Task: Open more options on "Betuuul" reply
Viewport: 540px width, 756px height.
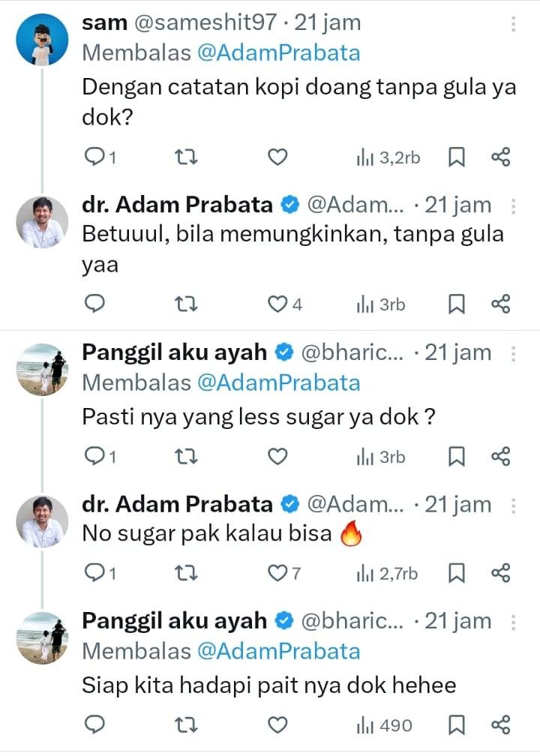Action: pos(513,205)
